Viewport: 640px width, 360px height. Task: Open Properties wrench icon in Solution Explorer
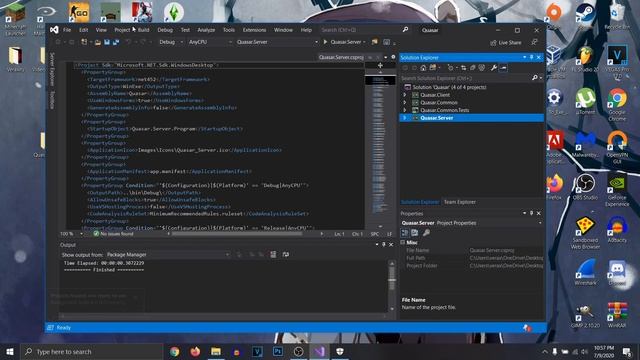[493, 68]
